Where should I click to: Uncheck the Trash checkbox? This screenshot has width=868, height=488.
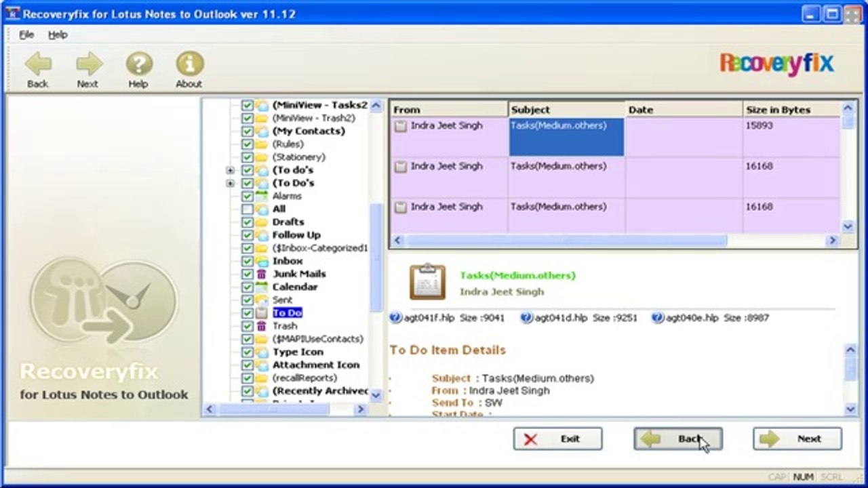pyautogui.click(x=248, y=326)
